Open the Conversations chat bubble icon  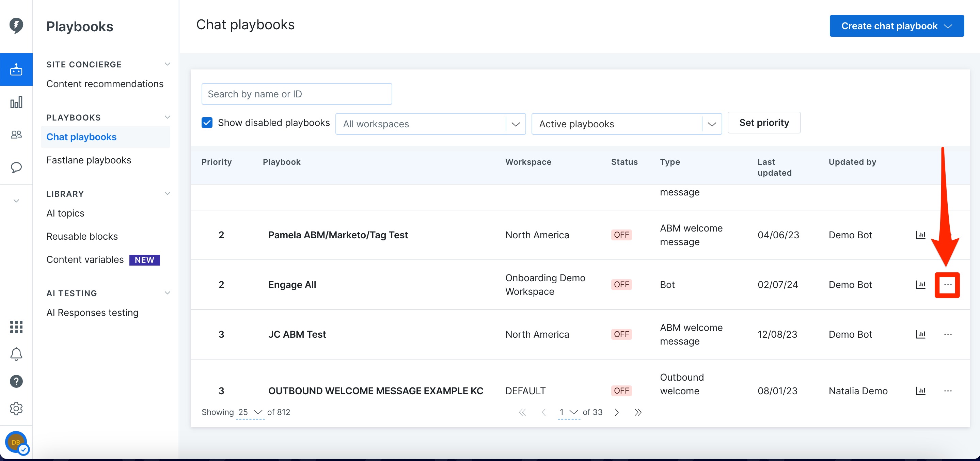[x=16, y=167]
